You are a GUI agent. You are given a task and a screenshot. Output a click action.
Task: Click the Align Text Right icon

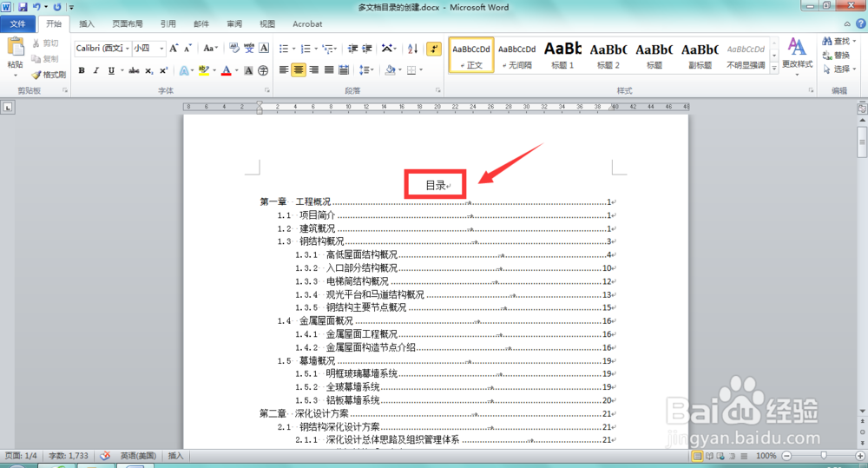[314, 69]
